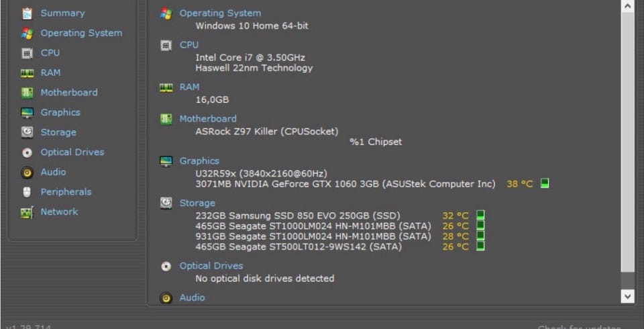
Task: Select the 32 °C SSD temperature
Action: tap(455, 216)
